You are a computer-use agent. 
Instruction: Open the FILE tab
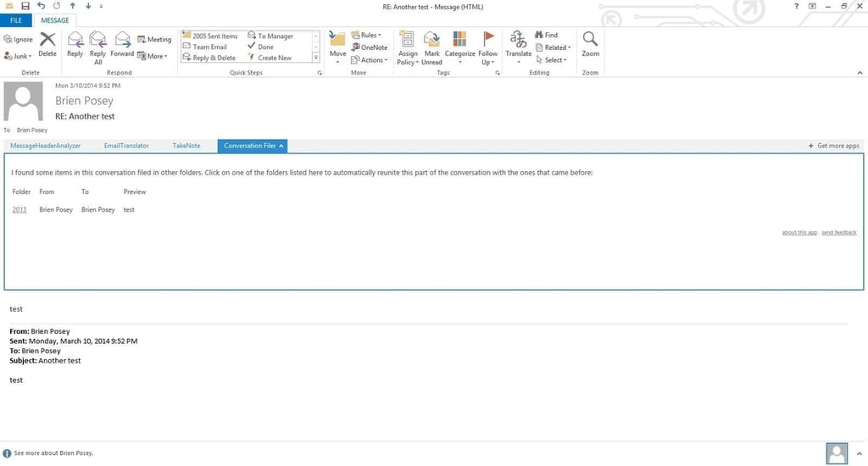(x=16, y=20)
